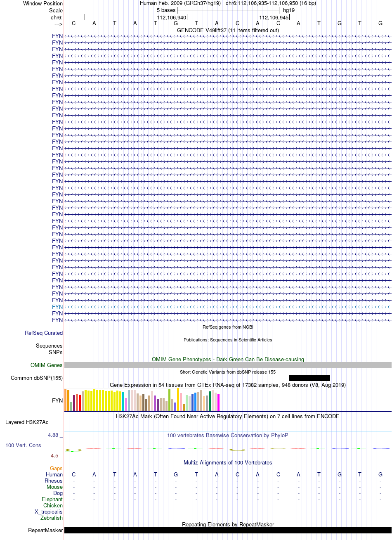Click the Elephant species label
The width and height of the screenshot is (392, 540).
pyautogui.click(x=52, y=499)
